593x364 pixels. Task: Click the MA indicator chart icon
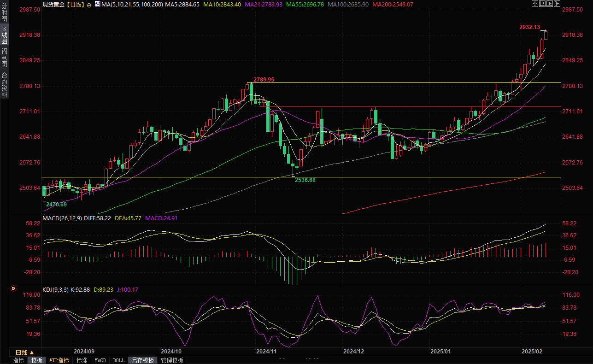[97, 4]
